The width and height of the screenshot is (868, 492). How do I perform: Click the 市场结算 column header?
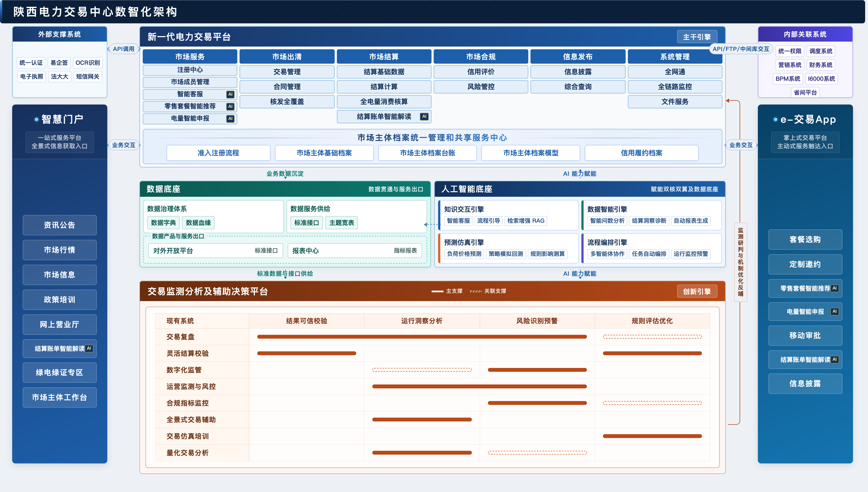click(384, 57)
